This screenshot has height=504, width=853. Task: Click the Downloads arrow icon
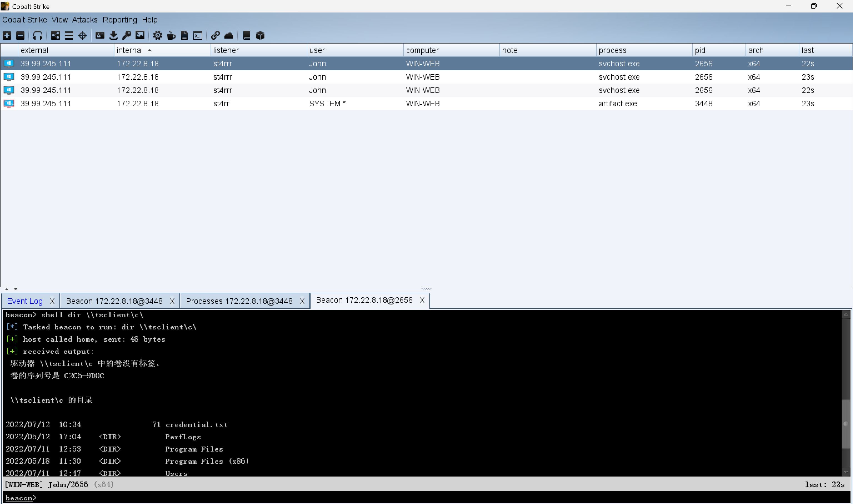(114, 35)
